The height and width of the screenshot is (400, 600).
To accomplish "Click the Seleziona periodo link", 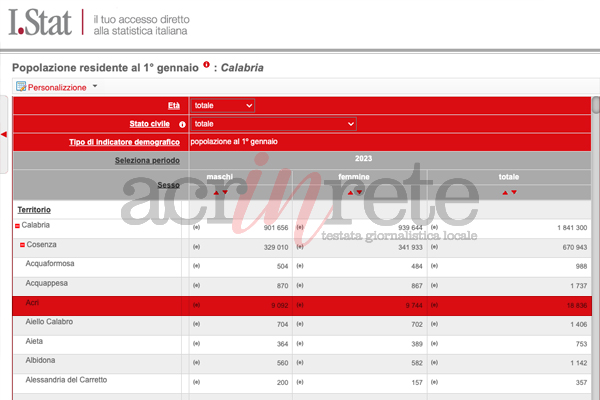I will click(x=147, y=160).
